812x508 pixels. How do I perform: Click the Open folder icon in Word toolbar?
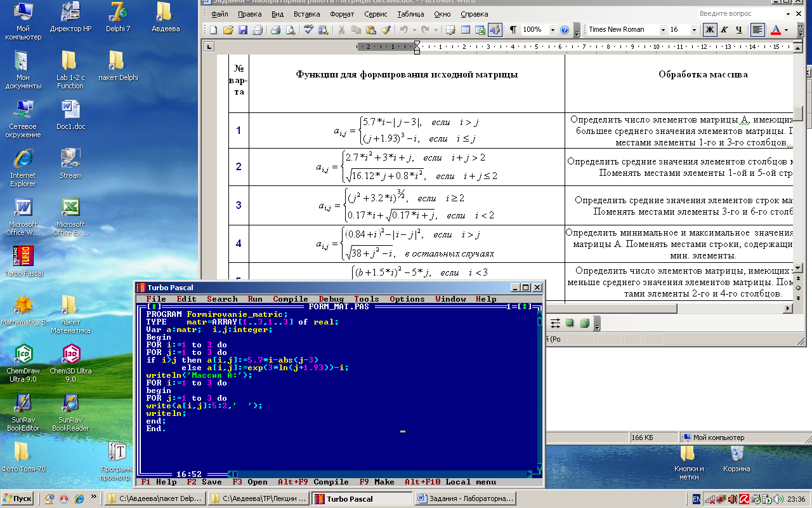tap(228, 30)
